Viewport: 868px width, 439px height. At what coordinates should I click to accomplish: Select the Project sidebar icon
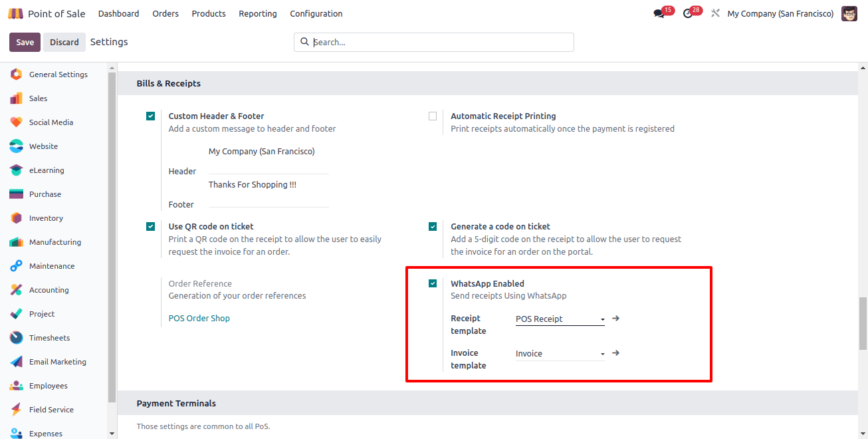(x=17, y=314)
